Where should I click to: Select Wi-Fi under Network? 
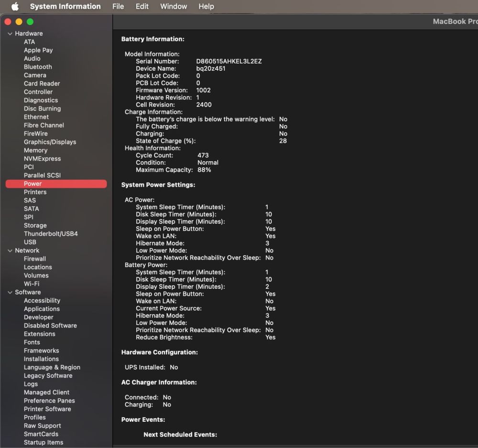click(32, 284)
